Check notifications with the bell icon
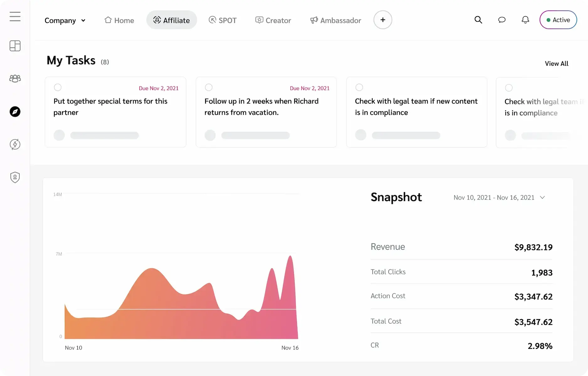Screen dimensions: 588x376 [525, 20]
